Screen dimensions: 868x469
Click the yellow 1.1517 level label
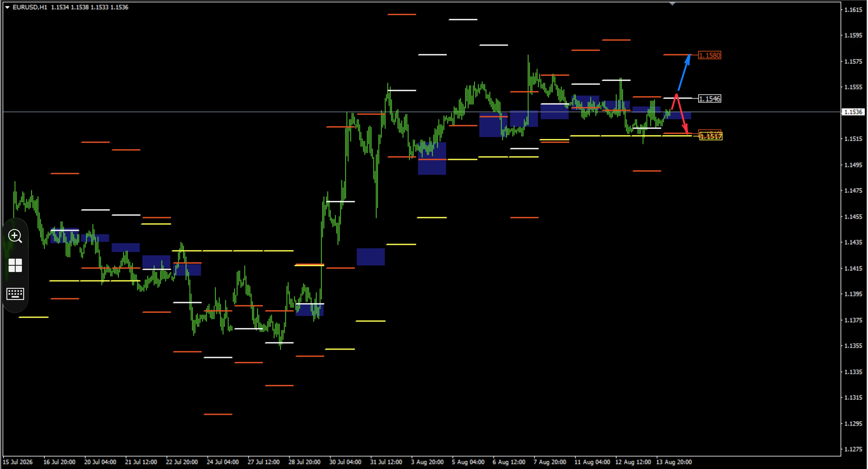coord(711,136)
